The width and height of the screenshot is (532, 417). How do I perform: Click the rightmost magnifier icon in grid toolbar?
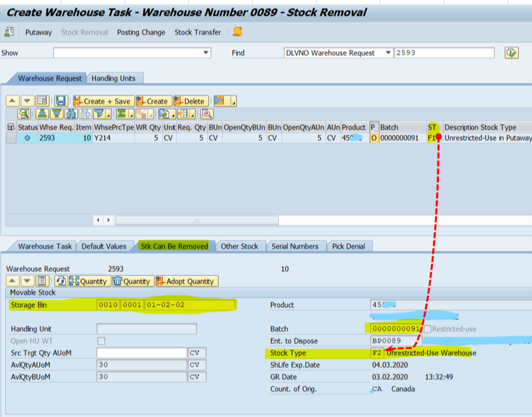click(x=207, y=114)
